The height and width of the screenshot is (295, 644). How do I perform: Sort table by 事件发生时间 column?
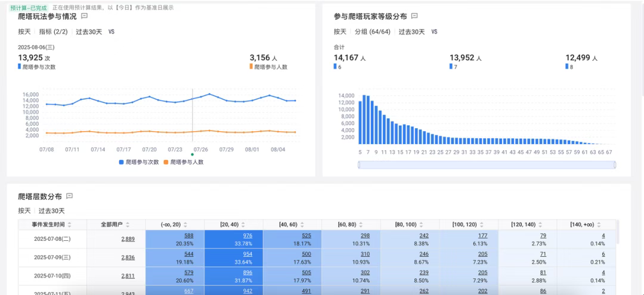tap(69, 225)
